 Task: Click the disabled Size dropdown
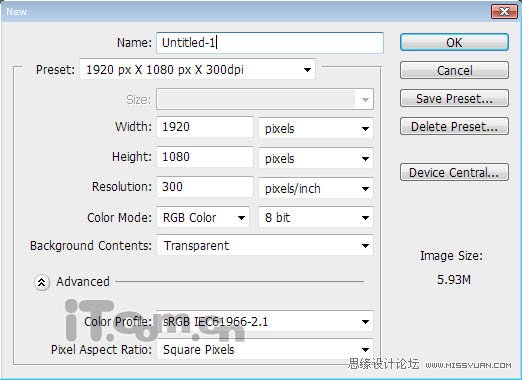(265, 99)
